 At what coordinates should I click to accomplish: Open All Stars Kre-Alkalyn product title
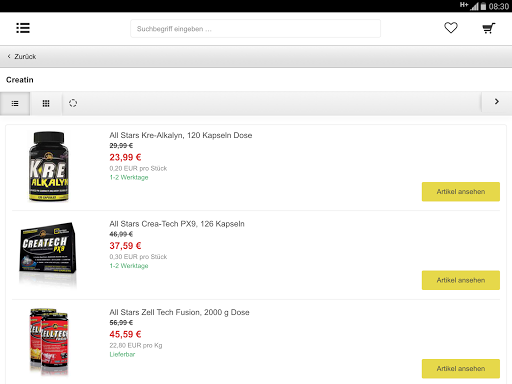coord(181,135)
